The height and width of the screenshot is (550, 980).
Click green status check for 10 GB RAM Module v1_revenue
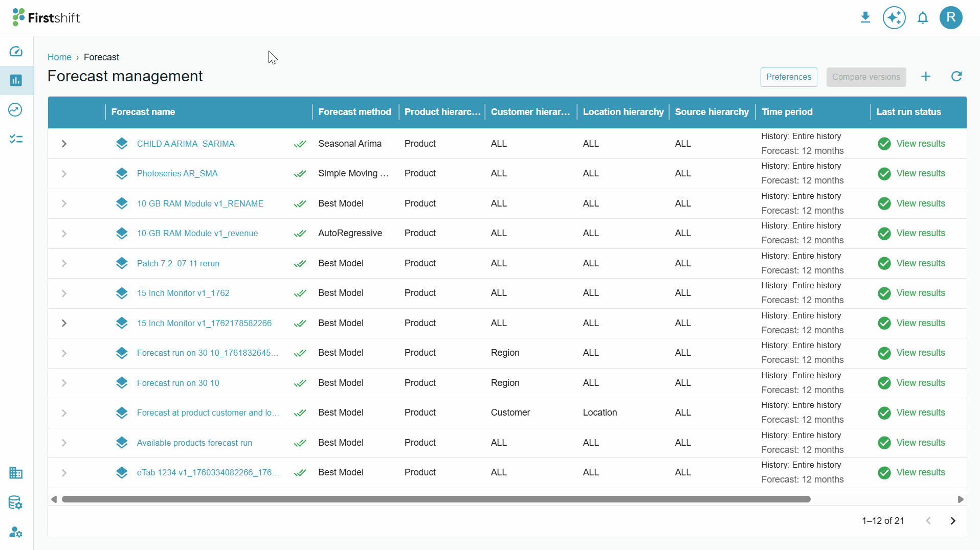coord(884,234)
